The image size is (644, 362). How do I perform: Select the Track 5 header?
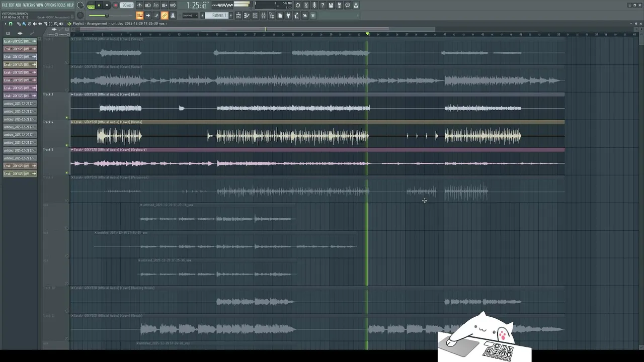(55, 161)
